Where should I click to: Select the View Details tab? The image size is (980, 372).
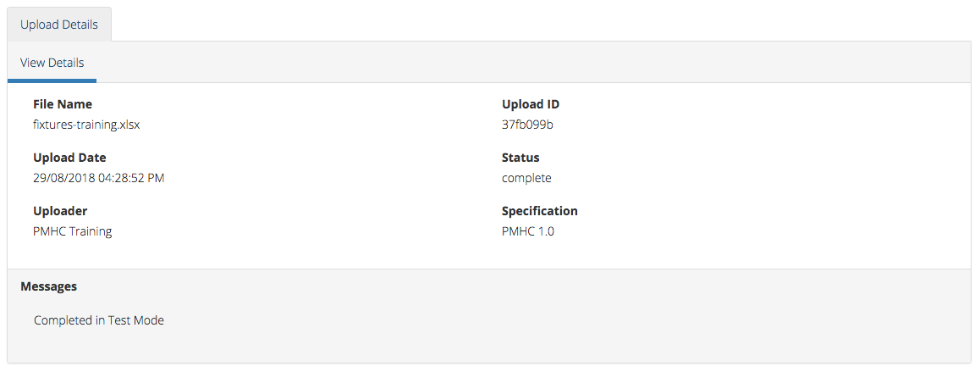(52, 63)
